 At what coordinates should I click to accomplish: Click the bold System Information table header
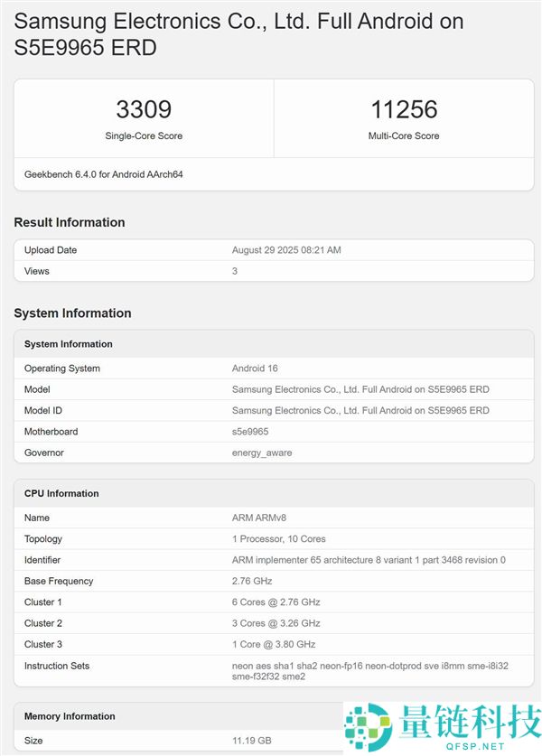(69, 344)
